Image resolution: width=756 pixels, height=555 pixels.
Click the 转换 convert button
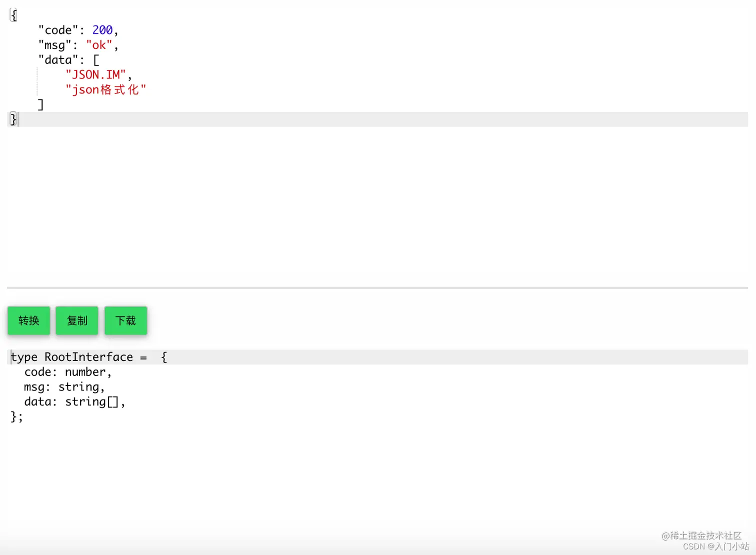[x=28, y=320]
